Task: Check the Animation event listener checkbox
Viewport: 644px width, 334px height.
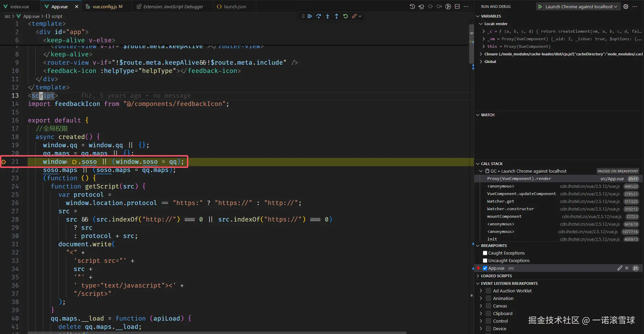Action: coord(488,299)
